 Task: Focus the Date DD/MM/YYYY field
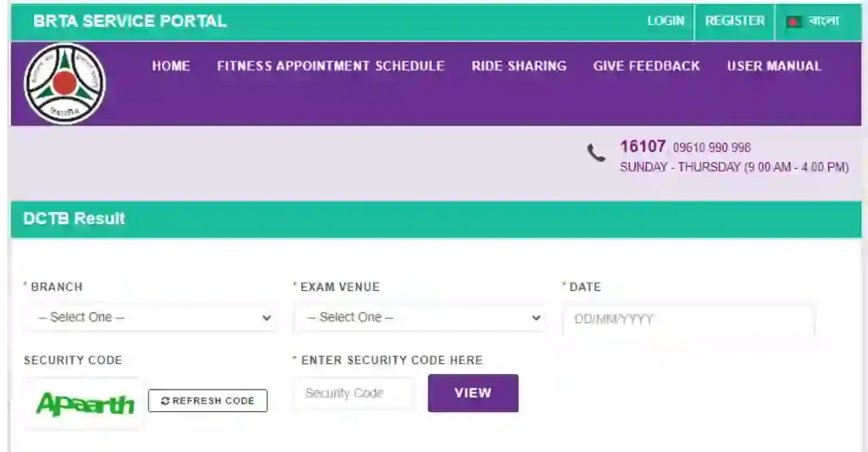pos(688,319)
